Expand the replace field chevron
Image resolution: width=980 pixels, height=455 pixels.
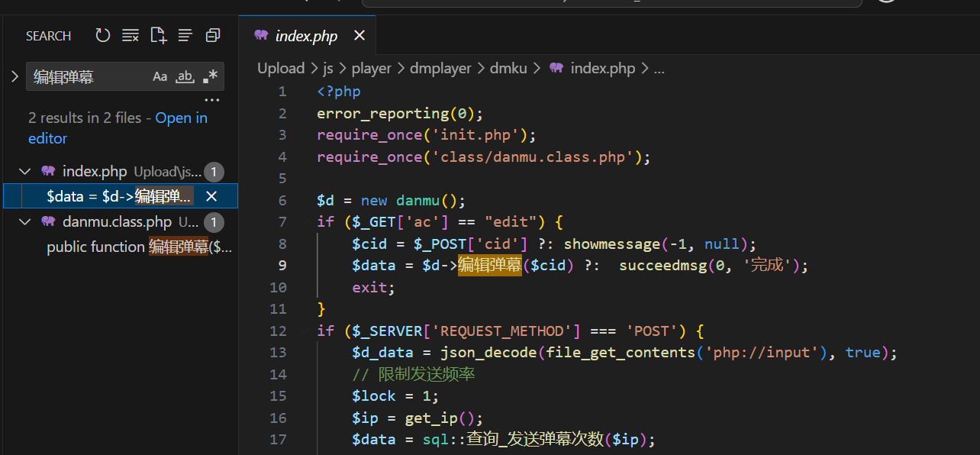pyautogui.click(x=15, y=76)
